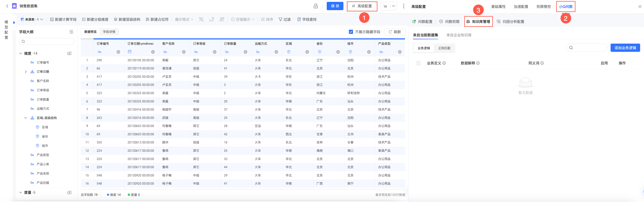Open 问数配置 sub-tab

click(422, 21)
